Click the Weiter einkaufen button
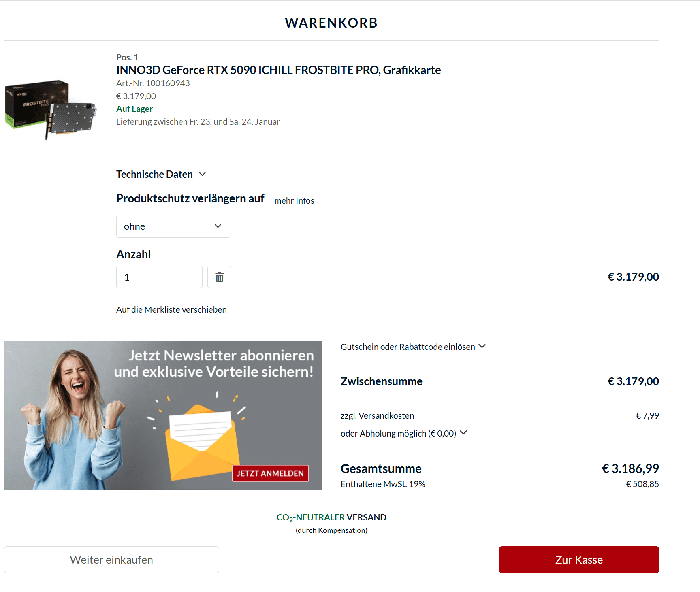The width and height of the screenshot is (700, 592). click(111, 560)
